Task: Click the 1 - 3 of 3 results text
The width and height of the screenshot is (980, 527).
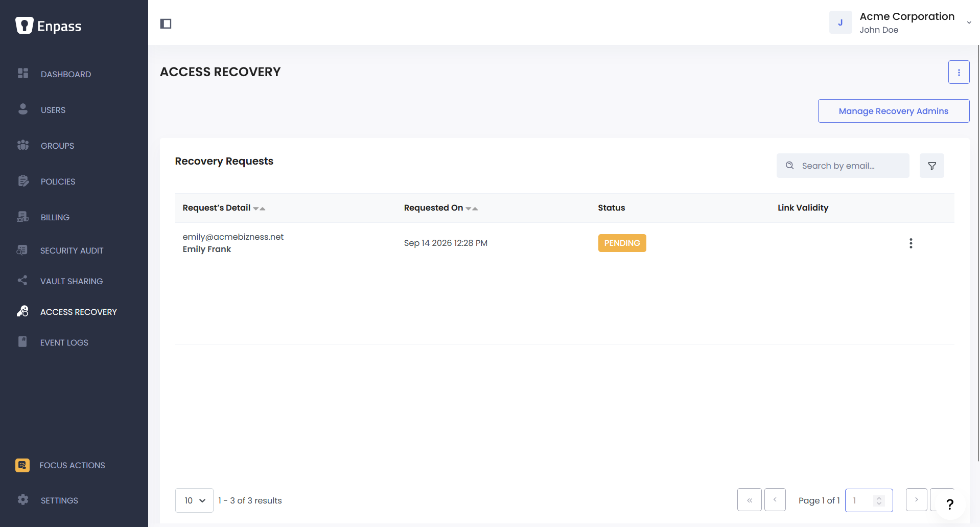Action: click(250, 500)
